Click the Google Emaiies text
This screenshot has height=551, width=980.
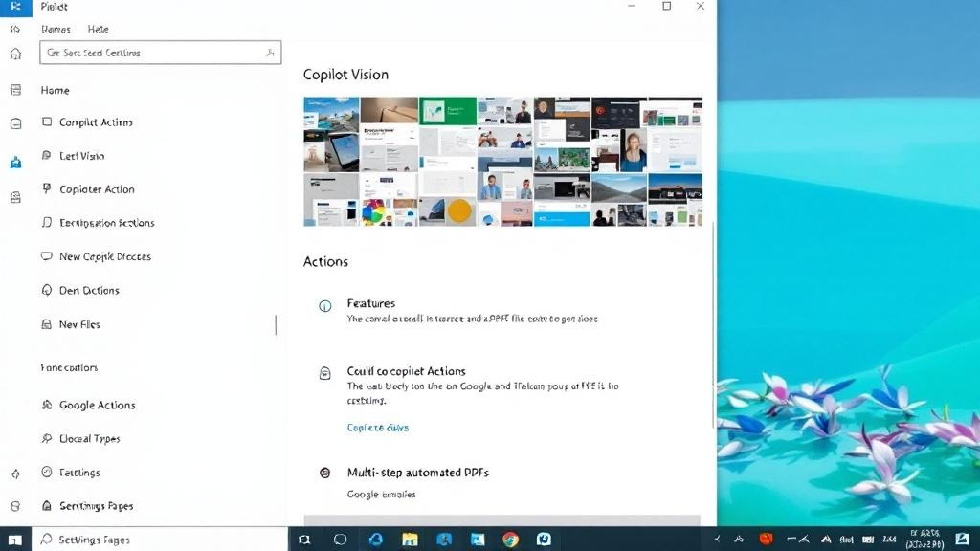381,495
